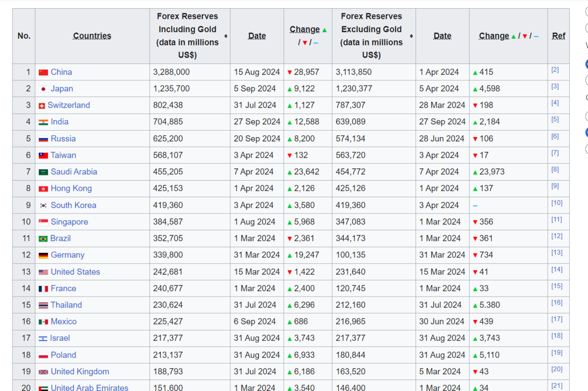Click the Israel flag icon
Viewport: 588px width, 391px height.
click(x=43, y=339)
